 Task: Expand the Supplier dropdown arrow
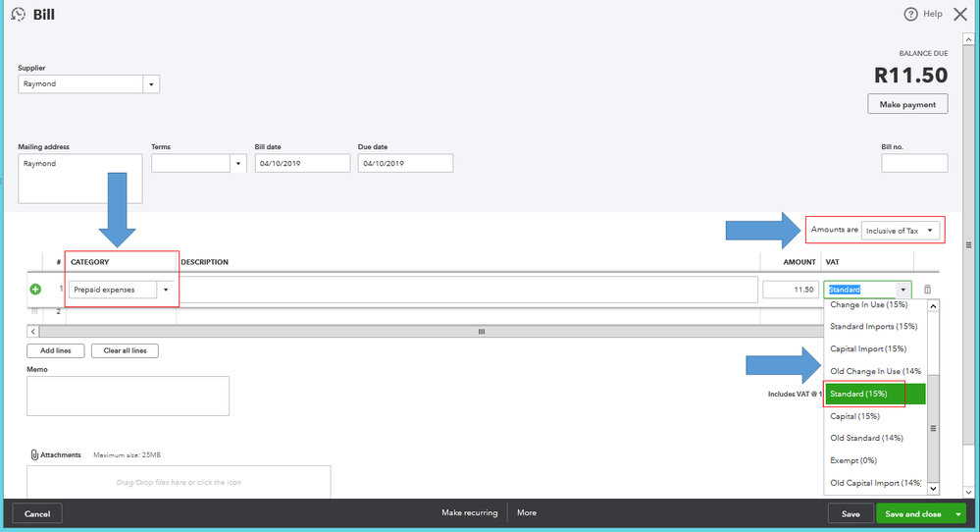[x=151, y=84]
